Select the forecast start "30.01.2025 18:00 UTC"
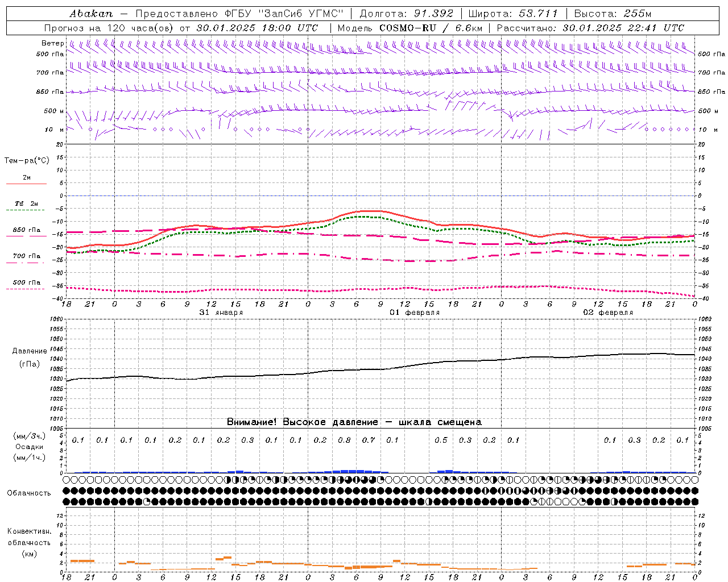Image resolution: width=728 pixels, height=582 pixels. [x=257, y=28]
